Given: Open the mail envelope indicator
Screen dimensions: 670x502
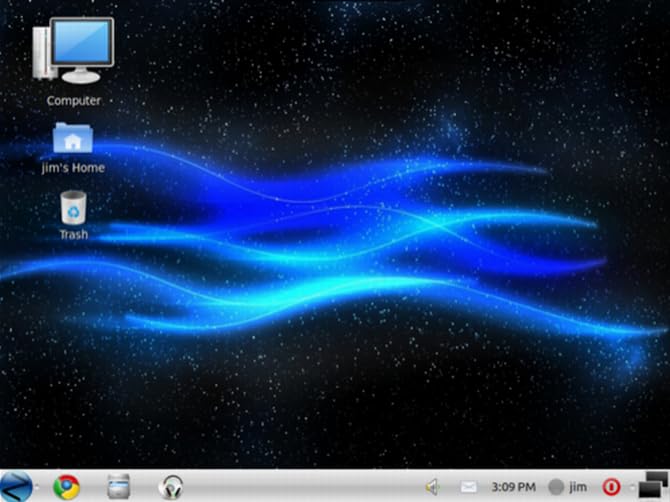Looking at the screenshot, I should (x=468, y=487).
